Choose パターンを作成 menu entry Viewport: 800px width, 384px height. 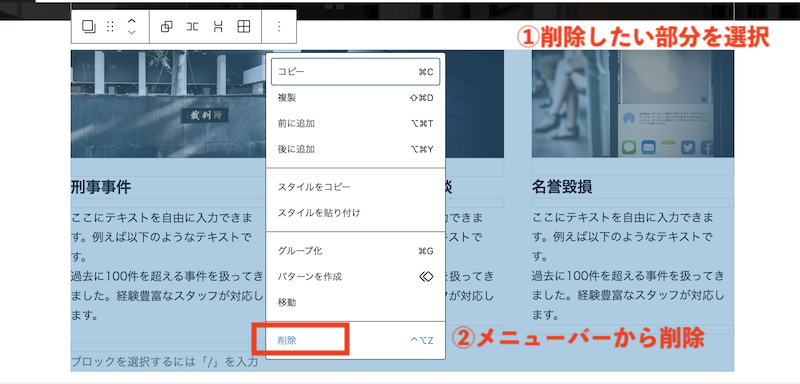356,277
